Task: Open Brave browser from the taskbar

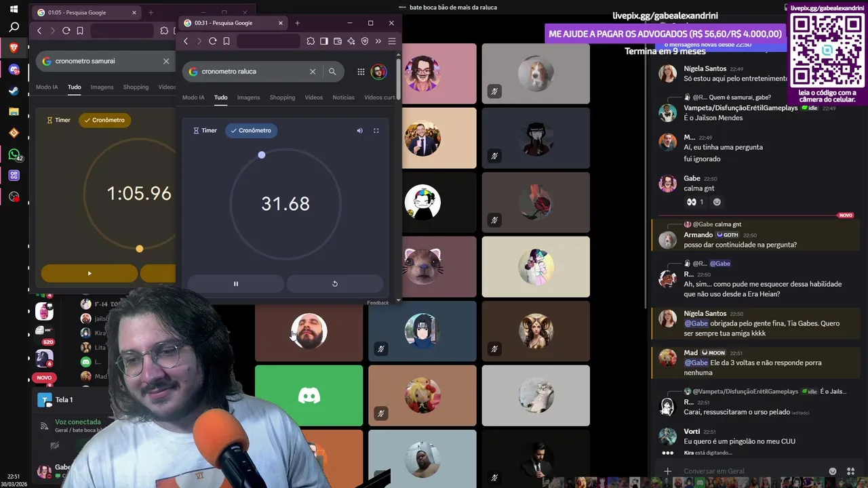Action: click(x=14, y=48)
